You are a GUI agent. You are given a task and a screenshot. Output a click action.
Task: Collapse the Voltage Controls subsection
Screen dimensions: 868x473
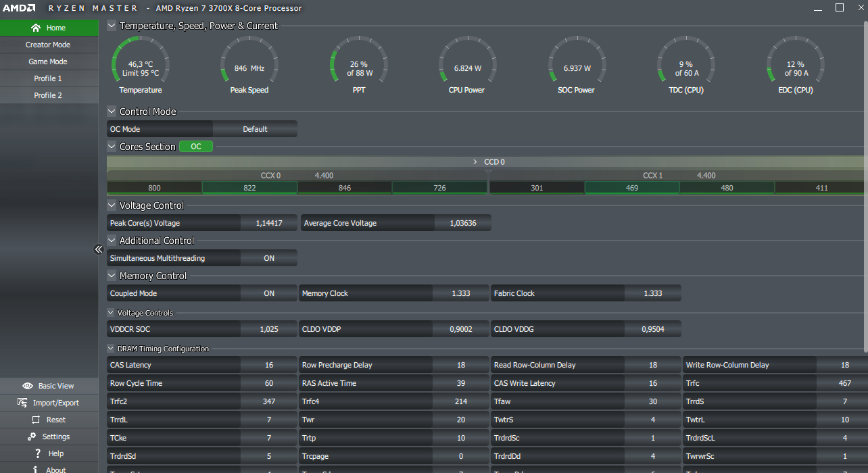click(111, 313)
